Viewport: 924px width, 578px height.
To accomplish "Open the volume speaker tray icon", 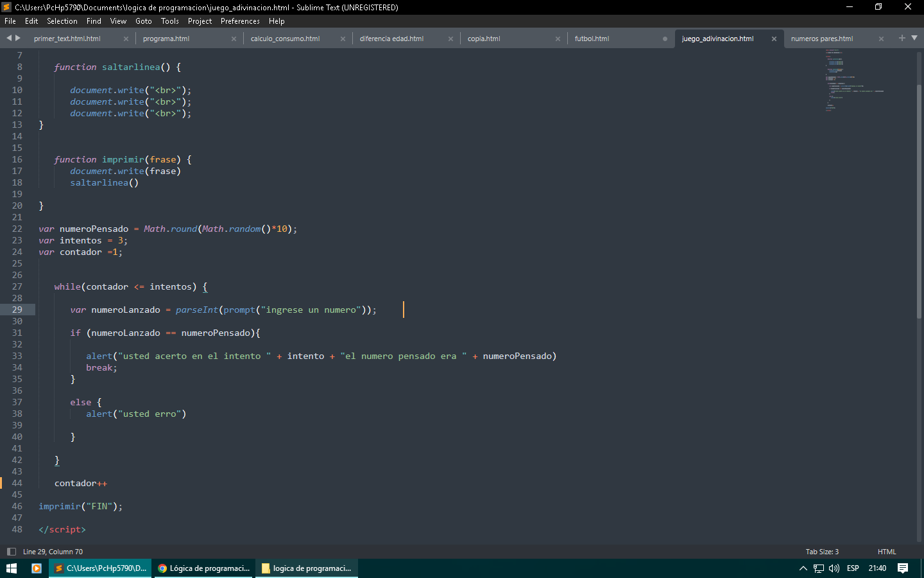I will point(834,568).
